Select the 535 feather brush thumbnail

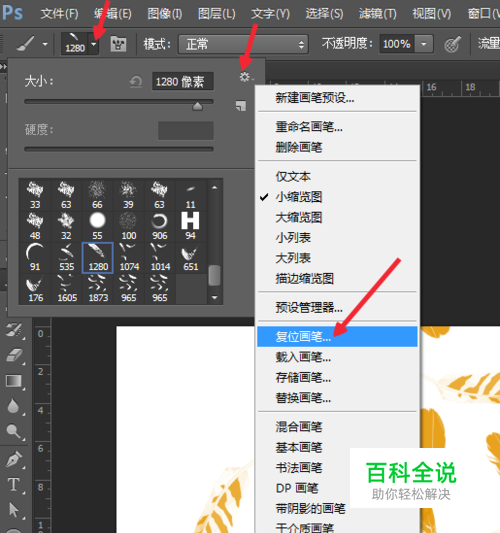[66, 257]
